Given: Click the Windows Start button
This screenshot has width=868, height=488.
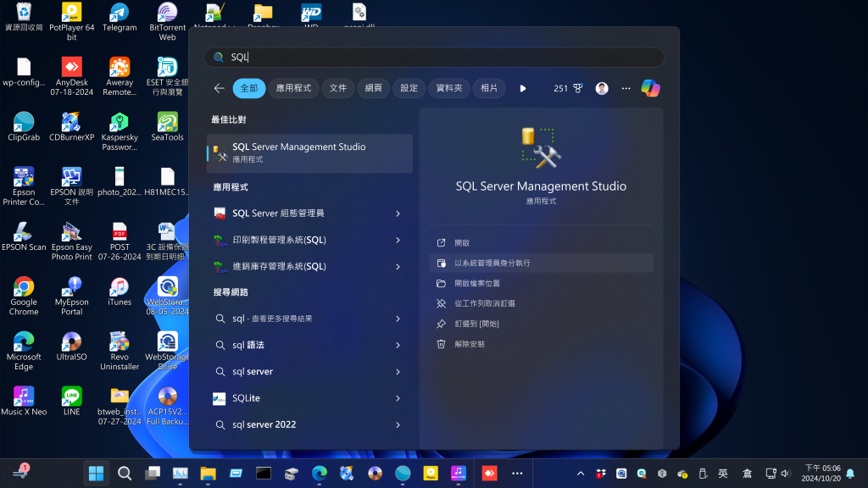Looking at the screenshot, I should pyautogui.click(x=97, y=473).
